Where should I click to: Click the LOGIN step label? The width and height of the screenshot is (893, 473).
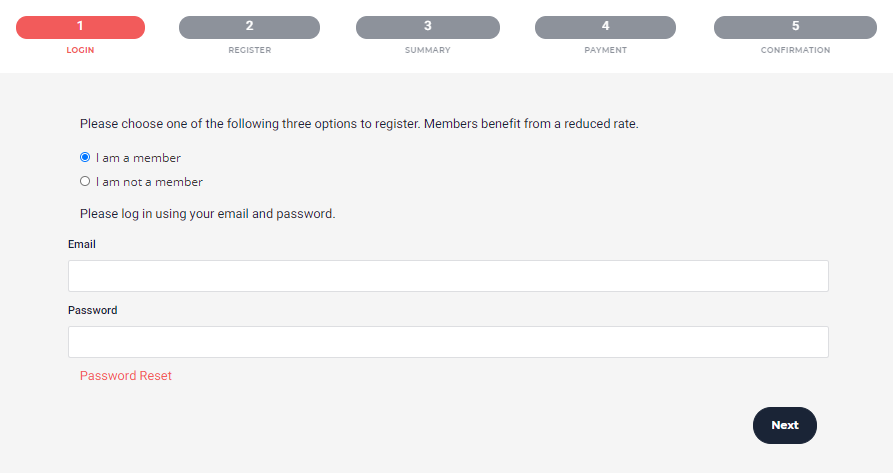point(80,50)
